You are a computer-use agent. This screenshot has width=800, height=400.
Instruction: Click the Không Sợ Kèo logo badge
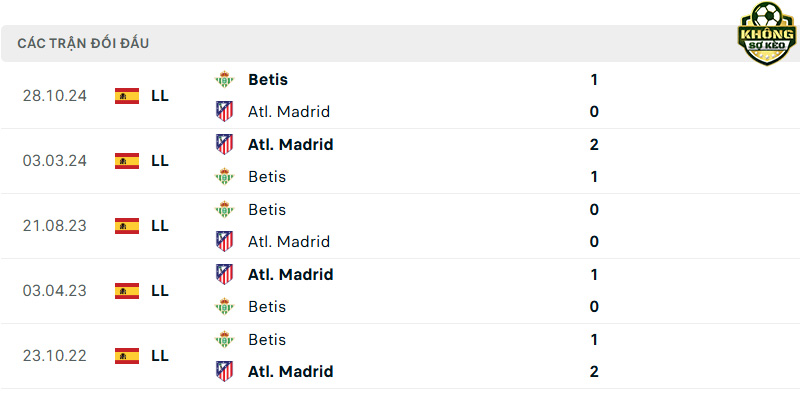767,34
